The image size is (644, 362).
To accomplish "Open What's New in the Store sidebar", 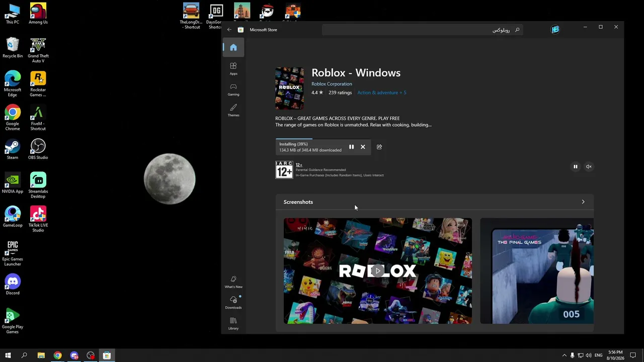I will pos(233,282).
